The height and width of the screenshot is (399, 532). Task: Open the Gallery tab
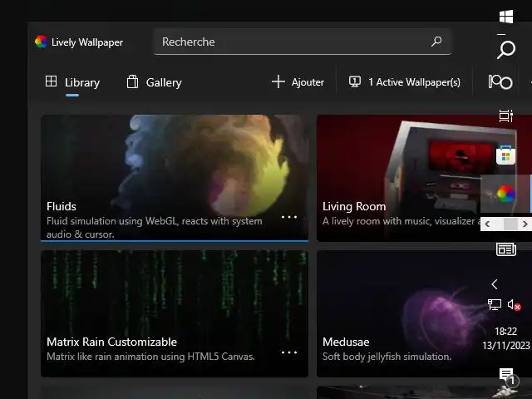154,82
